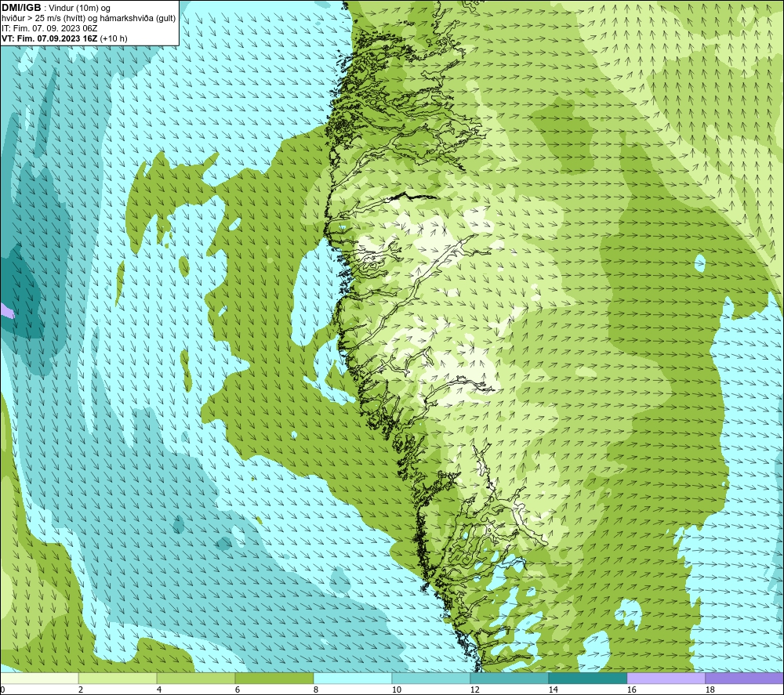Click the 12–14 m/s darker teal swatch
Image resolution: width=784 pixels, height=695 pixels.
(510, 678)
